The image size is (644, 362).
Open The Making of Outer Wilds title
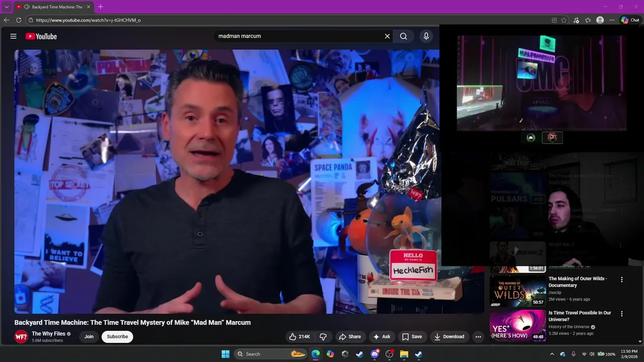coord(578,282)
